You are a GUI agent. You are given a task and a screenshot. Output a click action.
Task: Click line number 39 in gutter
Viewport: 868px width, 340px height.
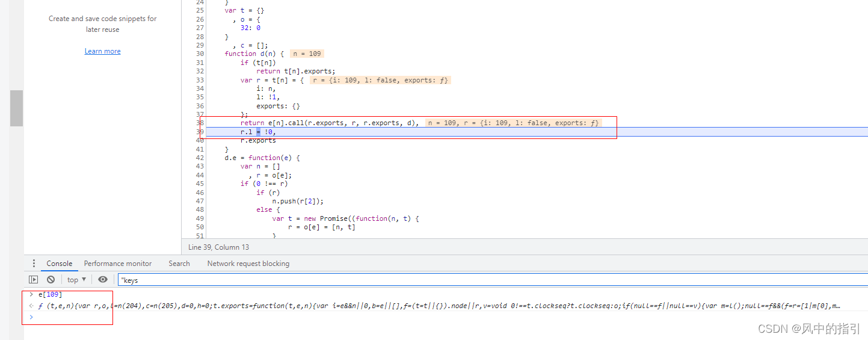(x=200, y=132)
